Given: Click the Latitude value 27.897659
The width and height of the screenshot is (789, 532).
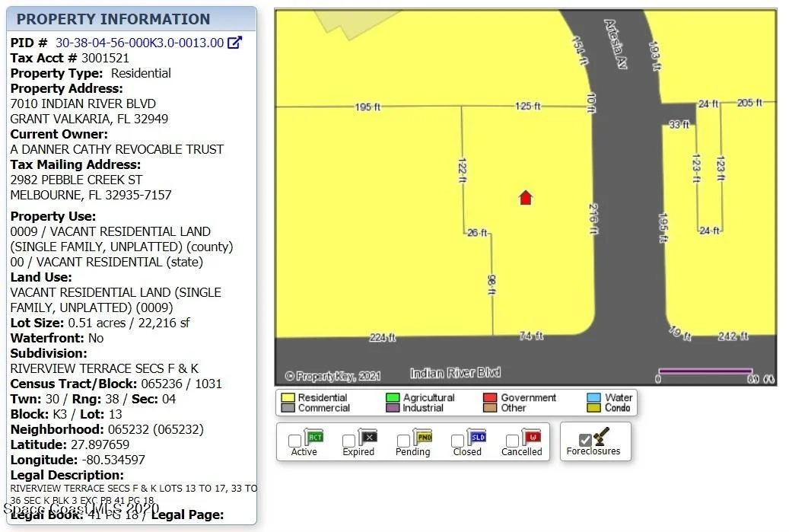Looking at the screenshot, I should 100,444.
